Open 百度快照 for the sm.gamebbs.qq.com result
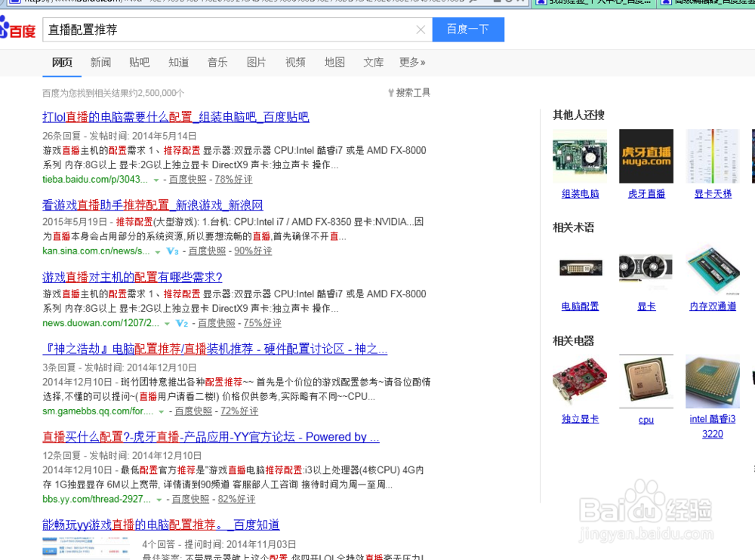This screenshot has height=560, width=755. pyautogui.click(x=193, y=411)
